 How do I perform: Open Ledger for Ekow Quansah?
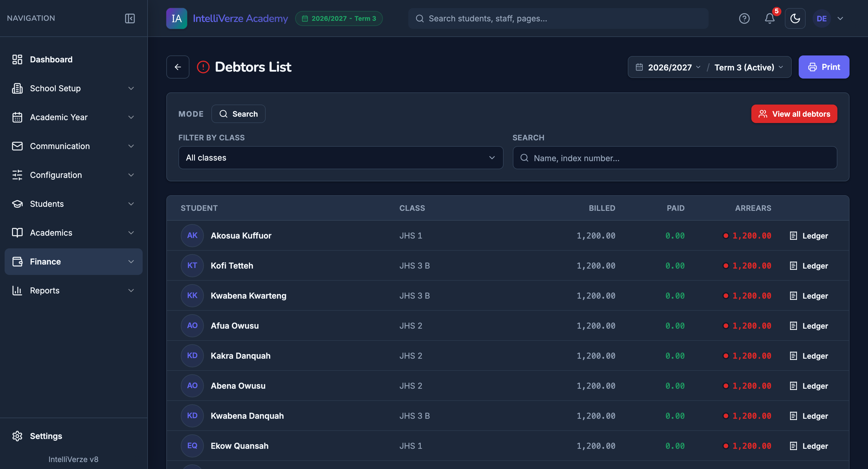[809, 446]
